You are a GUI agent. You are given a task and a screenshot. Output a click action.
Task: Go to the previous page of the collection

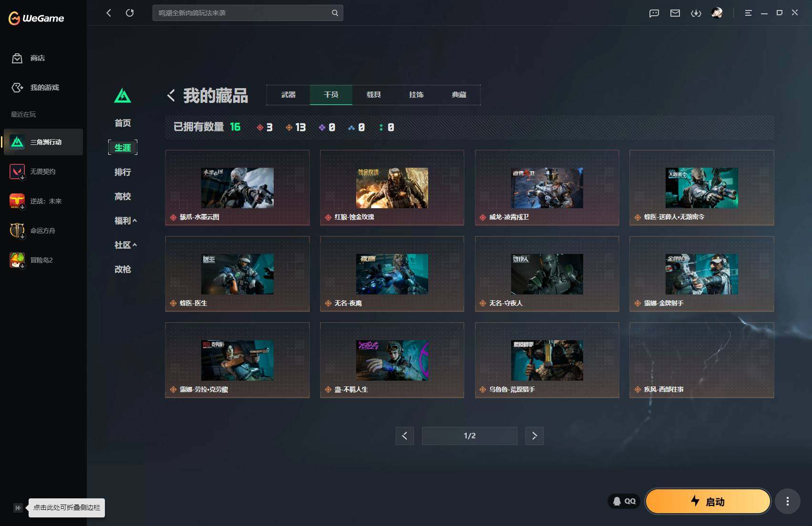[405, 436]
